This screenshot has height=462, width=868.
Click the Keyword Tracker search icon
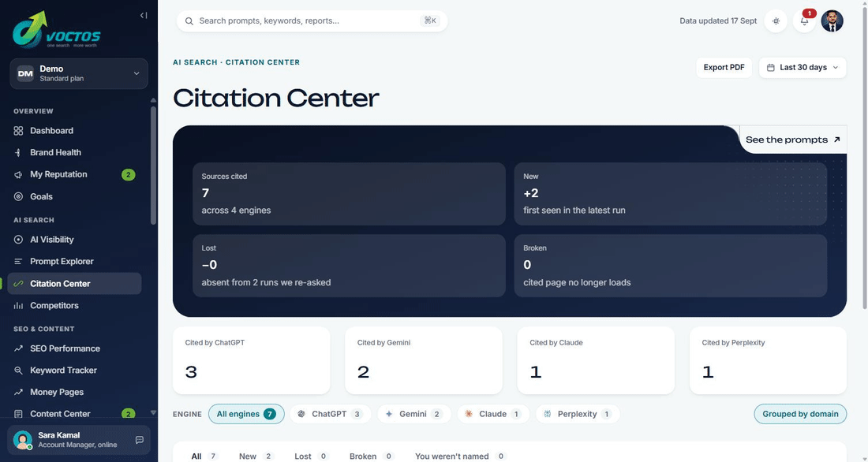pyautogui.click(x=18, y=371)
